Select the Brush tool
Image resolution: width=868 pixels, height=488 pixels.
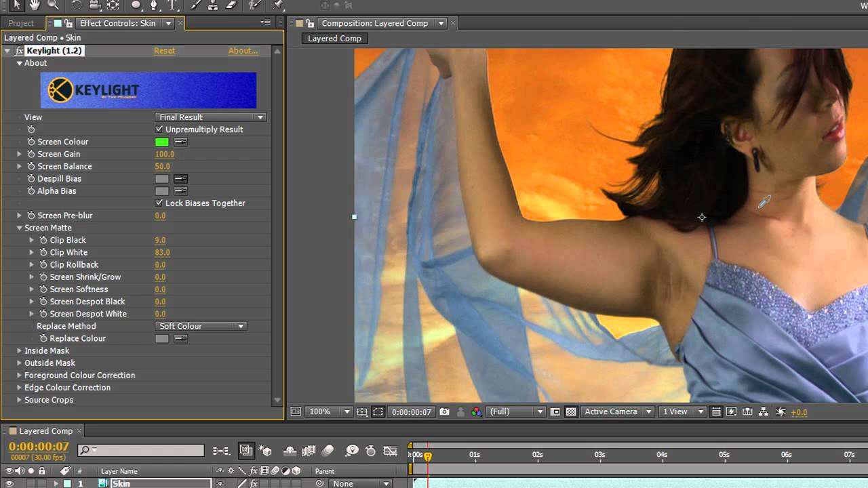[195, 5]
